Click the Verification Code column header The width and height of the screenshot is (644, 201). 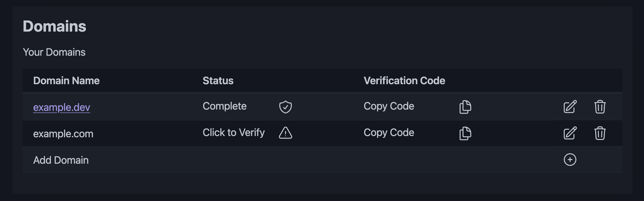coord(404,81)
